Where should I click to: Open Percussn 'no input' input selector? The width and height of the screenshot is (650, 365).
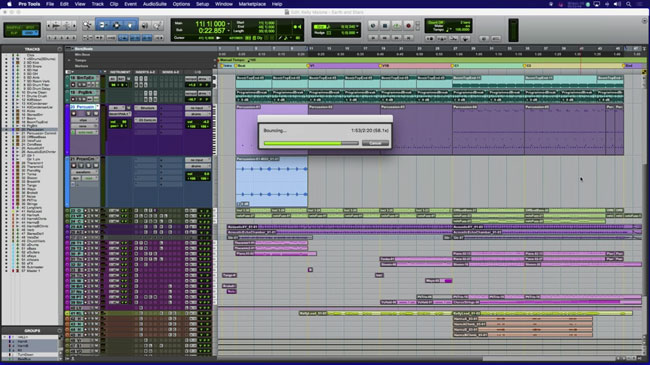197,108
